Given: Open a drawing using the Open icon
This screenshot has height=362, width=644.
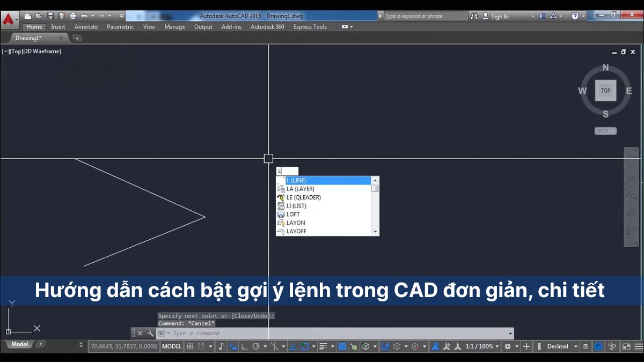Looking at the screenshot, I should [39, 16].
